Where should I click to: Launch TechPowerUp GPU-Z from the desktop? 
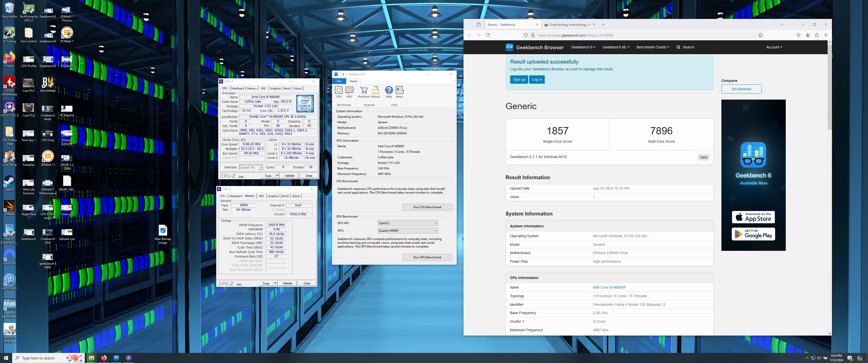(29, 13)
